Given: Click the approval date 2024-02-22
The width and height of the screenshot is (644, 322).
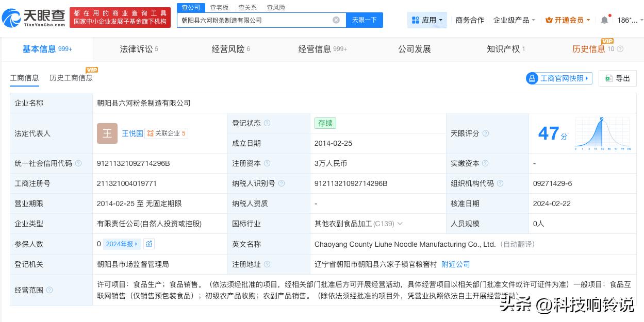Looking at the screenshot, I should [552, 204].
